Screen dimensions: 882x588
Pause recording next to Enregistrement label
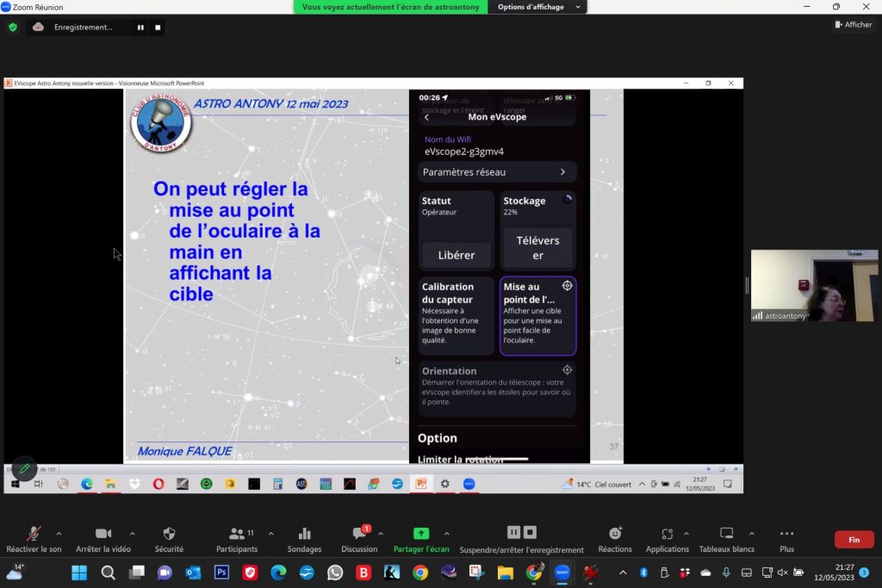point(140,27)
